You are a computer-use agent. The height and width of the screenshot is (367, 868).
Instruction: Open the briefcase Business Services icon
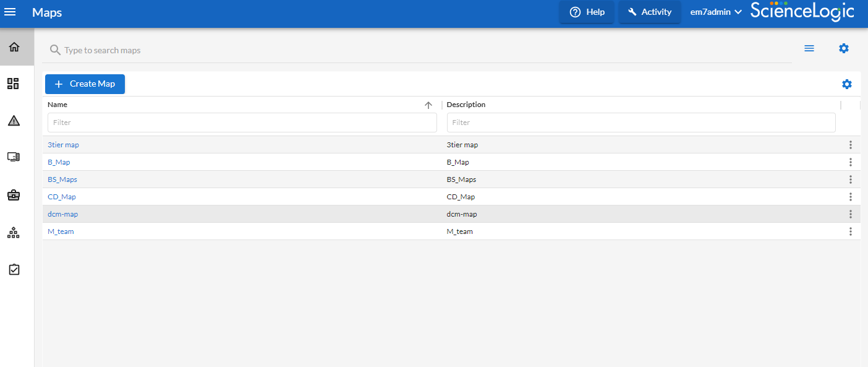point(14,195)
